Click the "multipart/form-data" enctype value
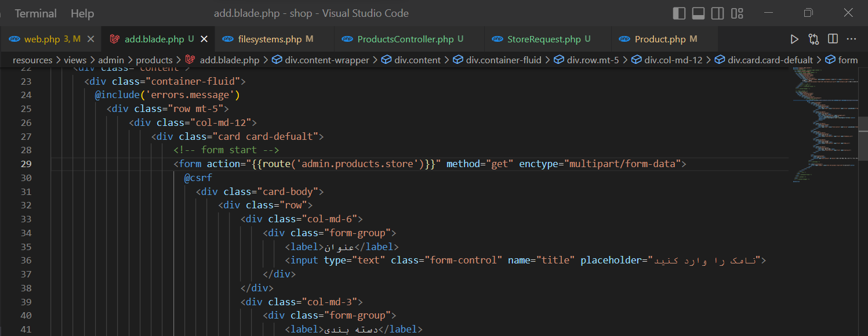The width and height of the screenshot is (868, 336). tap(622, 164)
